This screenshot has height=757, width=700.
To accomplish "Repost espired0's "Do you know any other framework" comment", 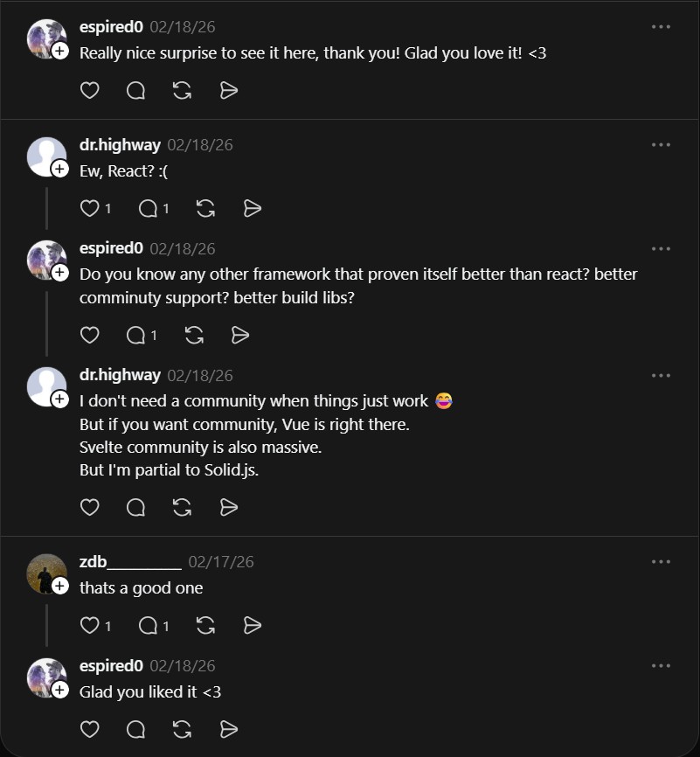I will (194, 335).
